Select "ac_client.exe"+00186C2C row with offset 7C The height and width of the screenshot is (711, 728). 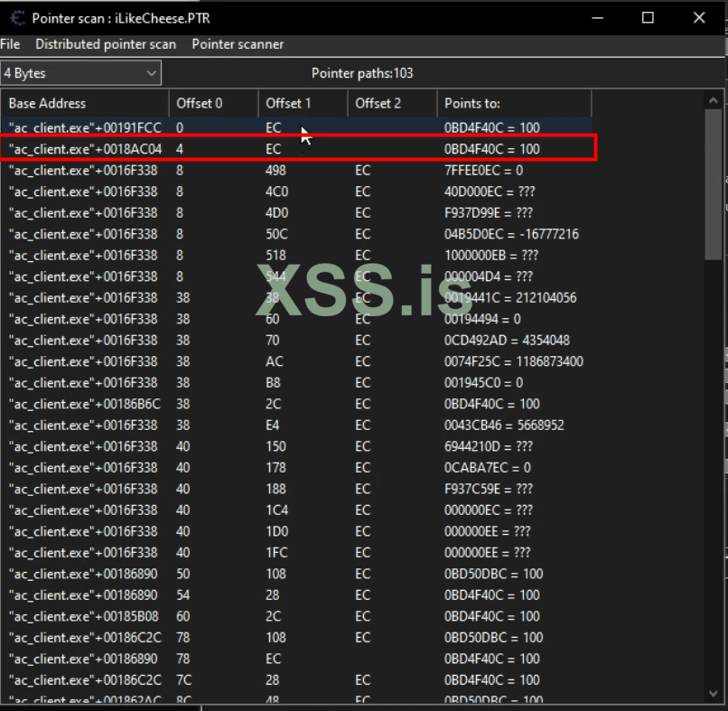pos(296,680)
